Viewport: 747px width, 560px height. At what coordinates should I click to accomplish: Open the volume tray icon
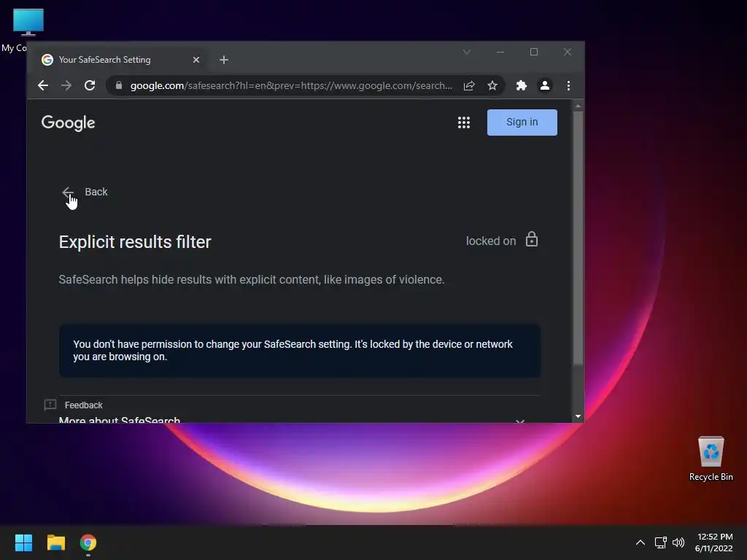(678, 542)
